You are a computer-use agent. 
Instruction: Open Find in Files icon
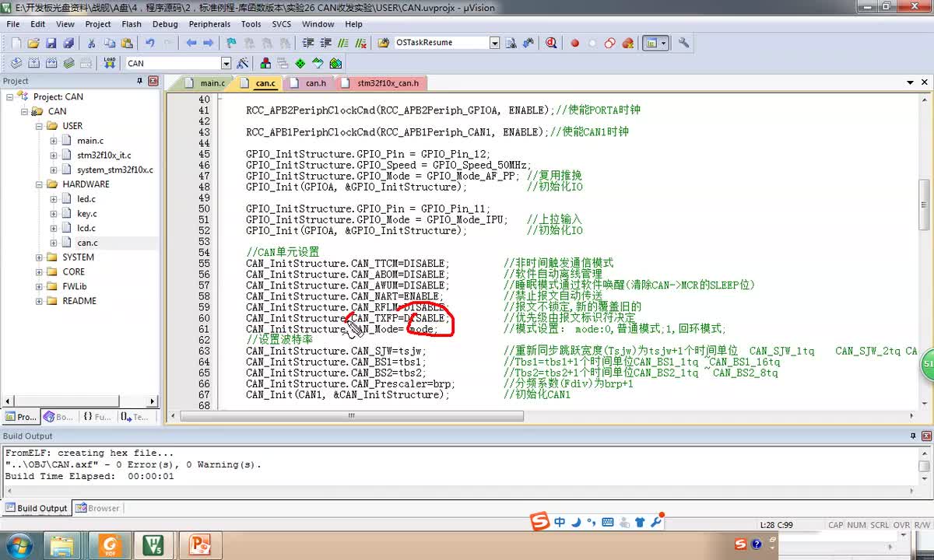[383, 43]
